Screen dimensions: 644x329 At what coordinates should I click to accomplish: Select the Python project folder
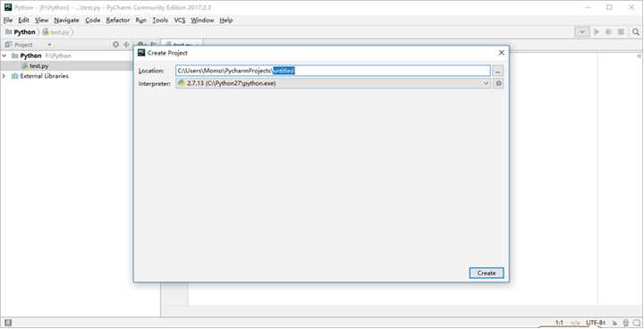pos(30,55)
